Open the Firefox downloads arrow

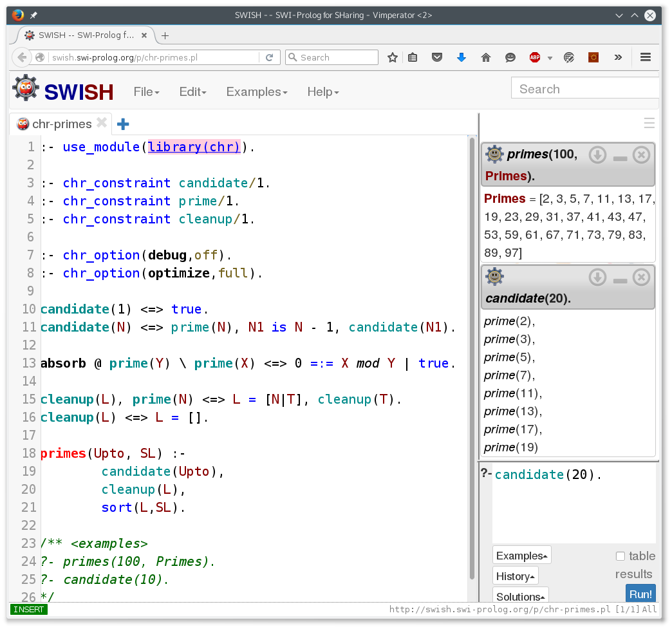pyautogui.click(x=461, y=57)
